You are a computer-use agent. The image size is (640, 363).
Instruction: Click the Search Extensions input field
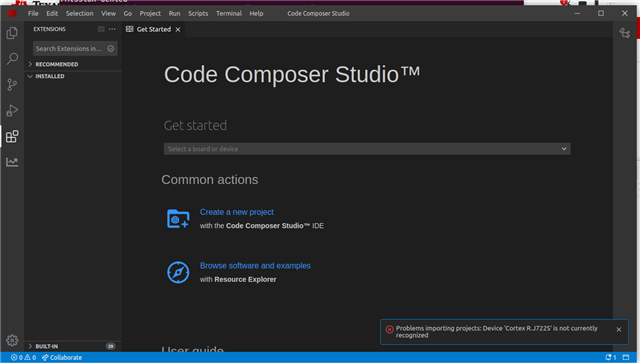click(70, 49)
